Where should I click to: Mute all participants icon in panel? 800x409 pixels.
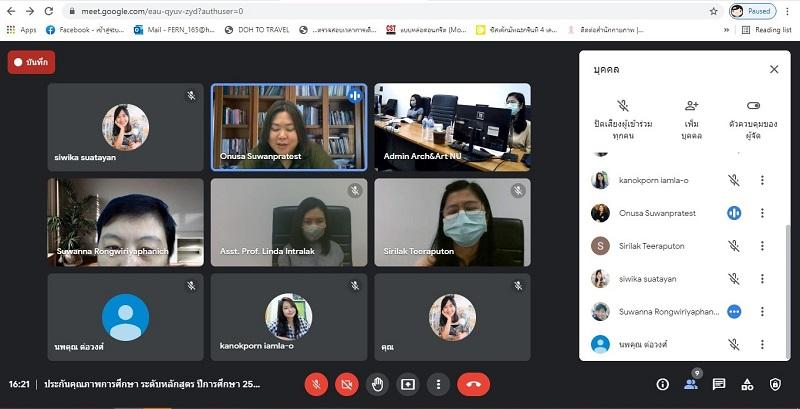coord(623,106)
